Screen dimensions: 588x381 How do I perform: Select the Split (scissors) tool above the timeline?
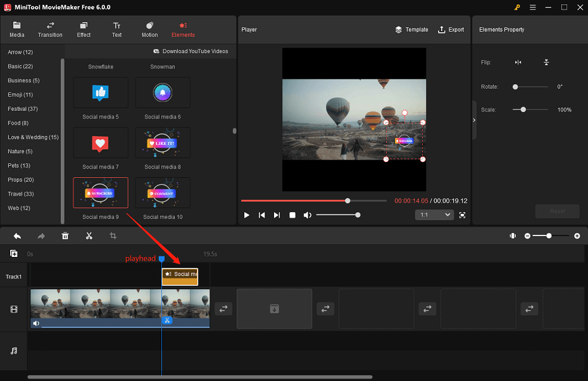pos(89,235)
